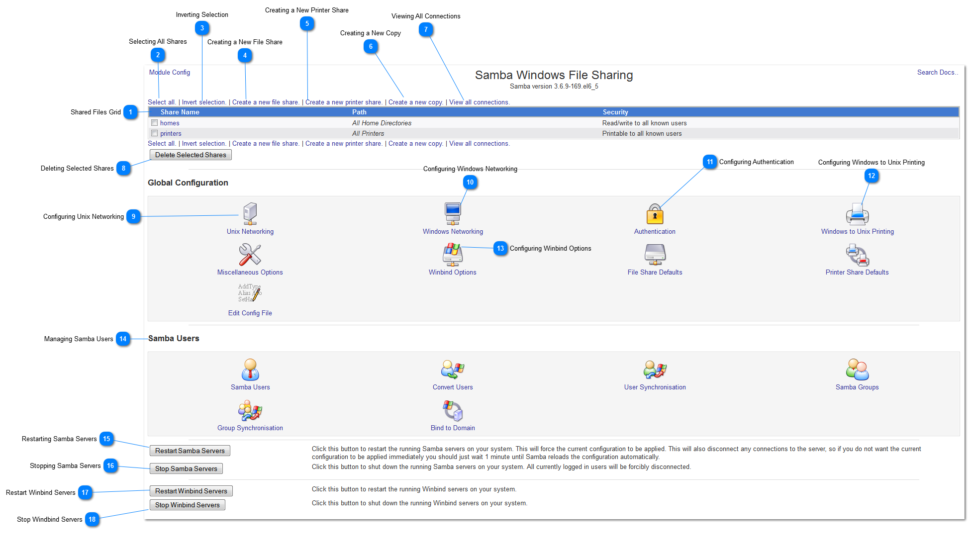Click the Create a new file share link under the shares table
Screen dimensions: 969x560
tap(266, 144)
